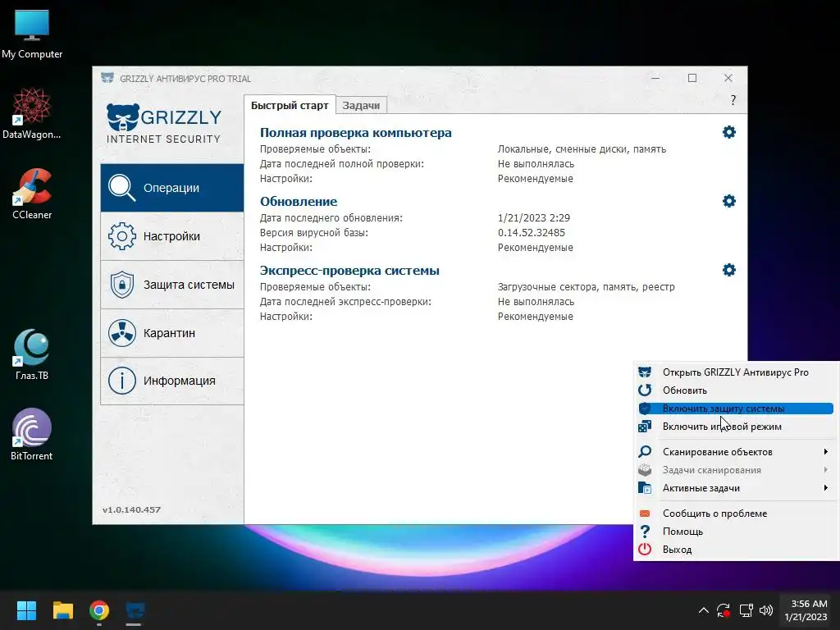Viewport: 840px width, 630px height.
Task: Expand Активные задачи submenu arrow
Action: pos(825,488)
